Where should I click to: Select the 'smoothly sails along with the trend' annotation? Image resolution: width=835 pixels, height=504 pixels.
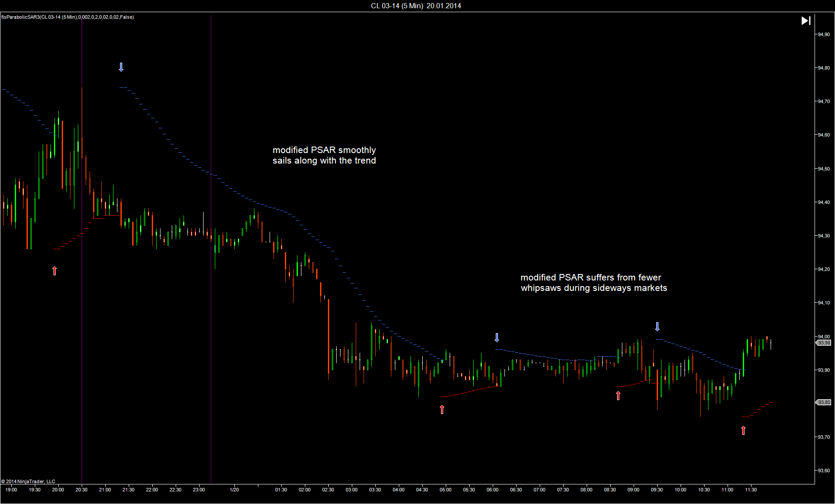coord(324,155)
